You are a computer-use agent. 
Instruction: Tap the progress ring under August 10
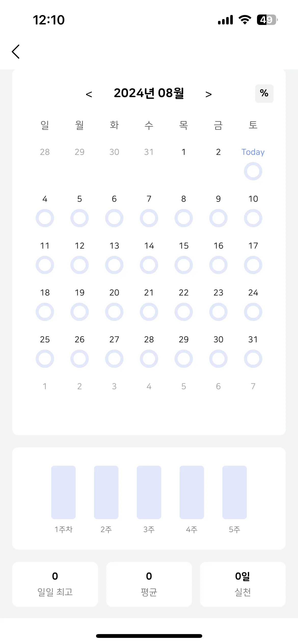pyautogui.click(x=253, y=218)
